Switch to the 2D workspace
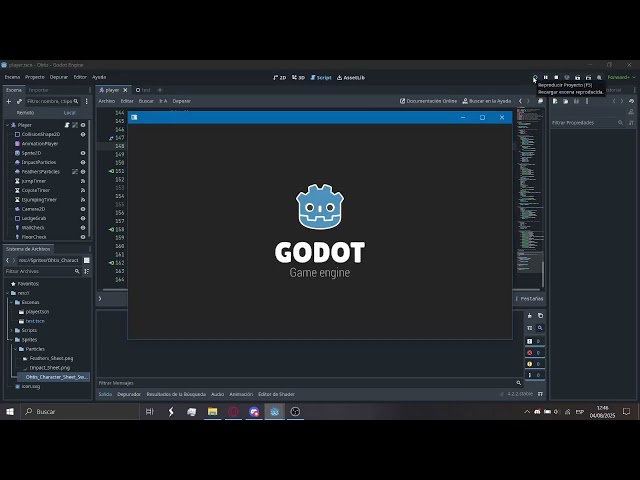This screenshot has width=640, height=480. click(x=280, y=78)
